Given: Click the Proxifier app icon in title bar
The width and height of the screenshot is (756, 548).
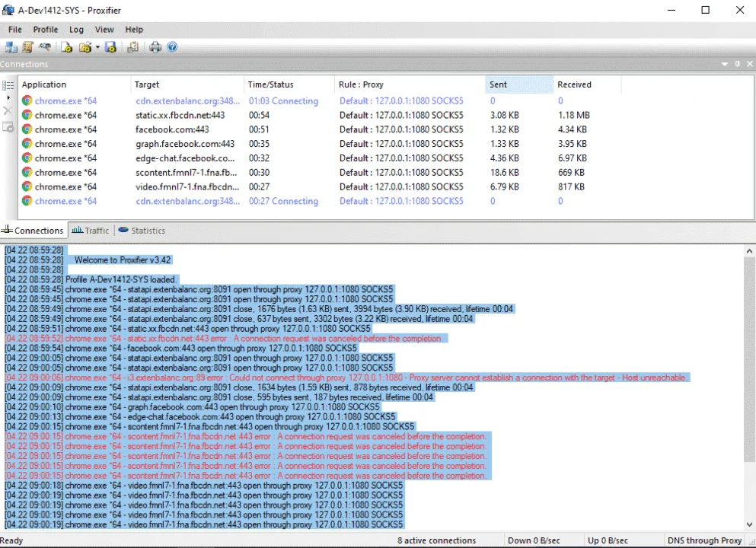Looking at the screenshot, I should pyautogui.click(x=8, y=10).
